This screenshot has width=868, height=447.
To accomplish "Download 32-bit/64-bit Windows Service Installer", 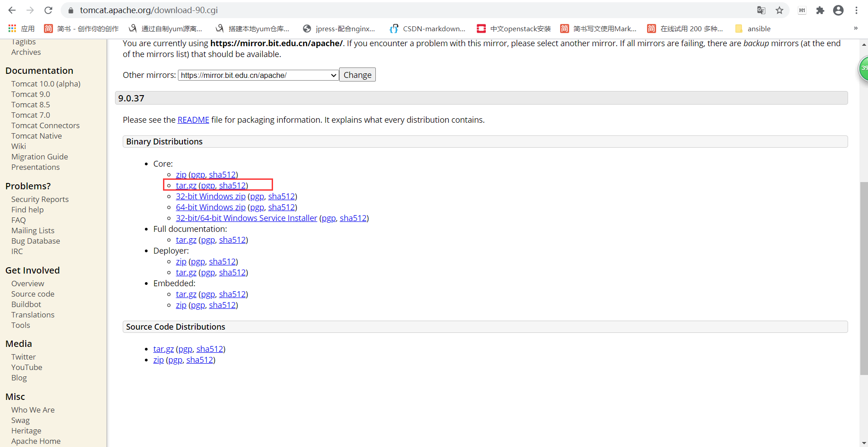I will 246,218.
